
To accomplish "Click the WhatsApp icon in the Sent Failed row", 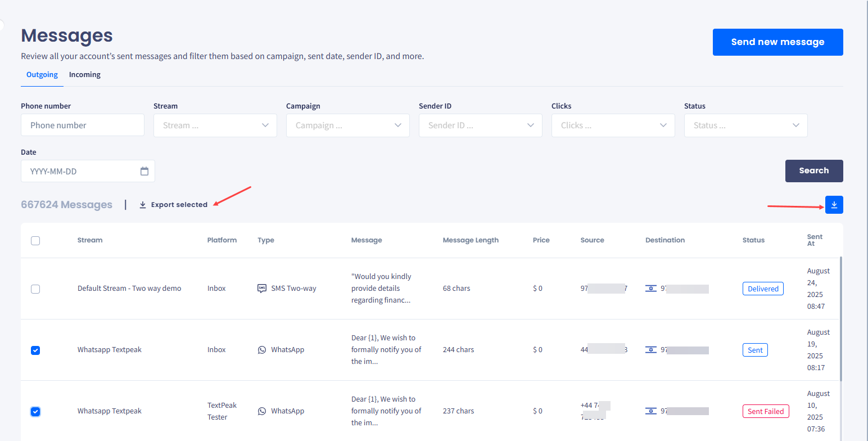I will click(262, 411).
